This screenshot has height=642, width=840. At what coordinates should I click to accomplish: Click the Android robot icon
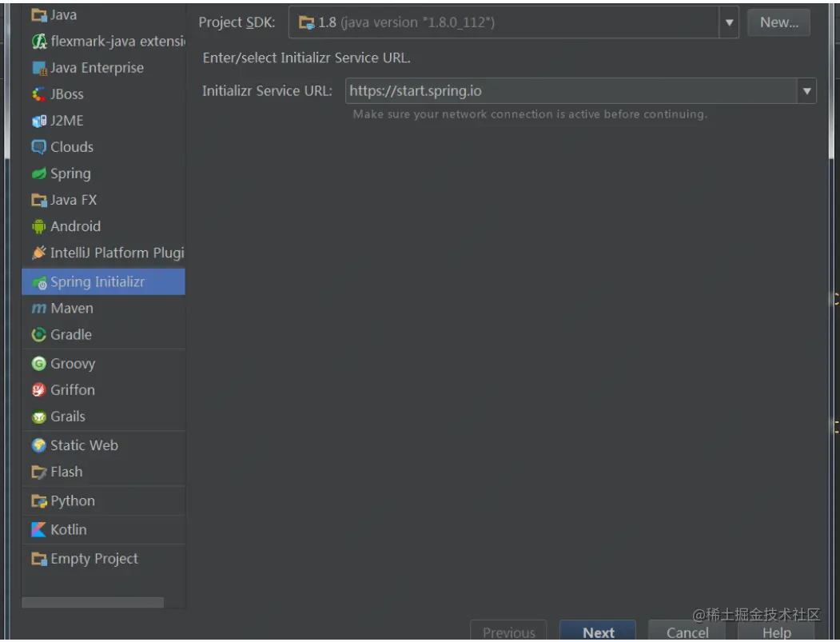[39, 226]
